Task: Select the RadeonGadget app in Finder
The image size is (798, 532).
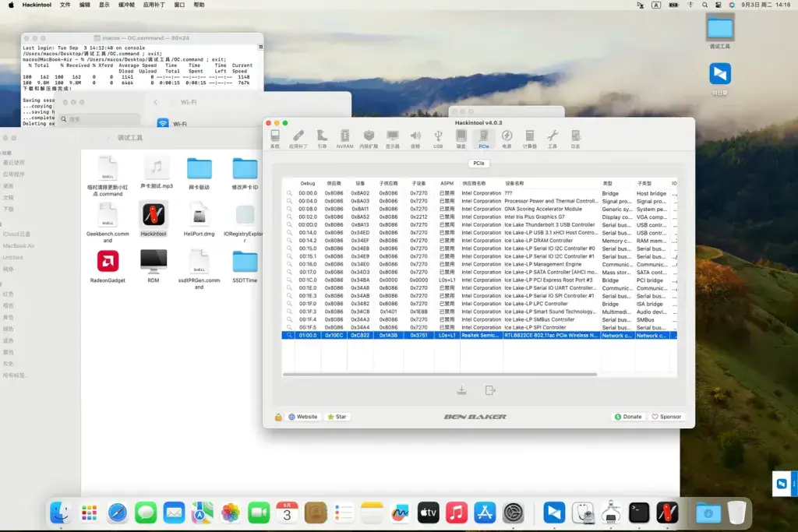Action: (x=108, y=266)
